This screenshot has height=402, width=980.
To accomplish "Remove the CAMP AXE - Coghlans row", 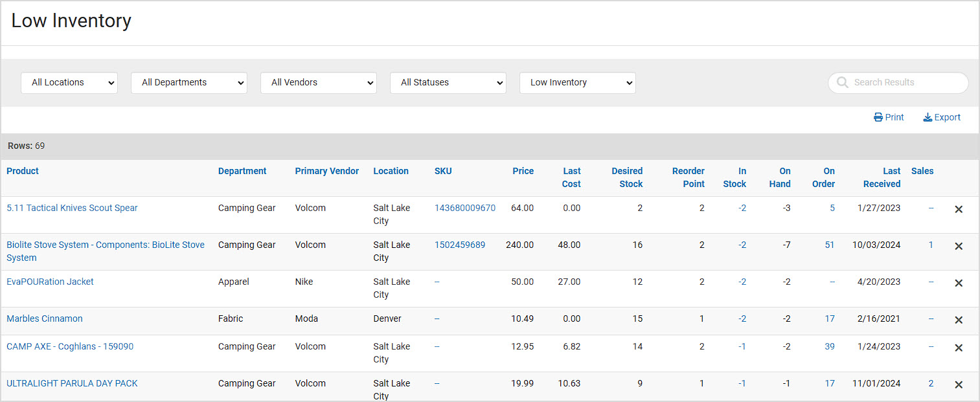I will pos(959,348).
